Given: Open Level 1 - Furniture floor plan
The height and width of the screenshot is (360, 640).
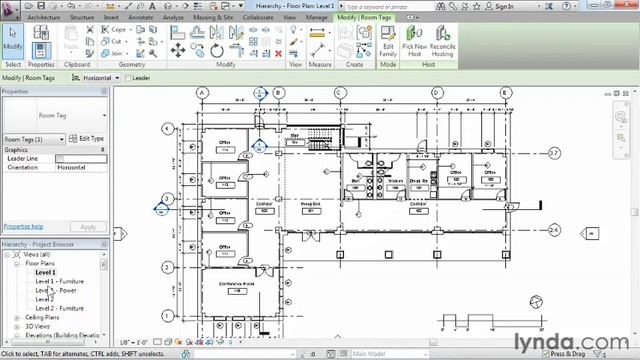Looking at the screenshot, I should pos(60,282).
